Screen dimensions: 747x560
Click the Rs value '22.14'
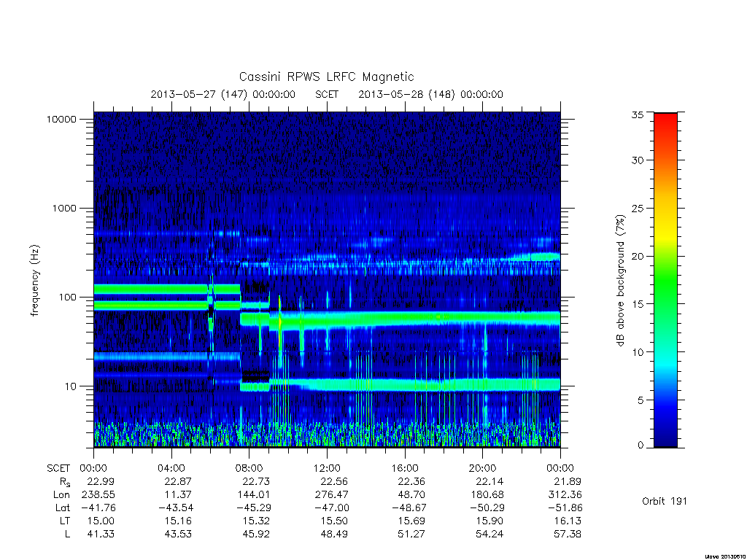tap(489, 481)
